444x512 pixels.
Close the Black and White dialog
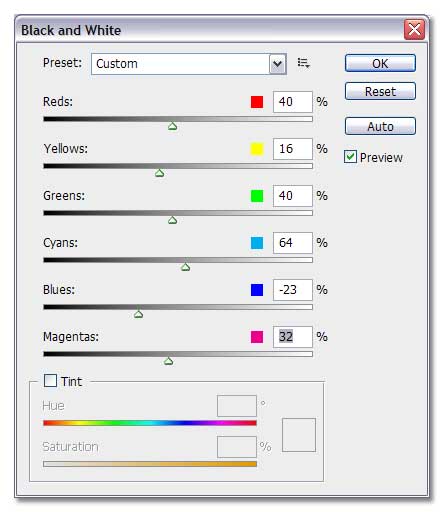[x=414, y=30]
